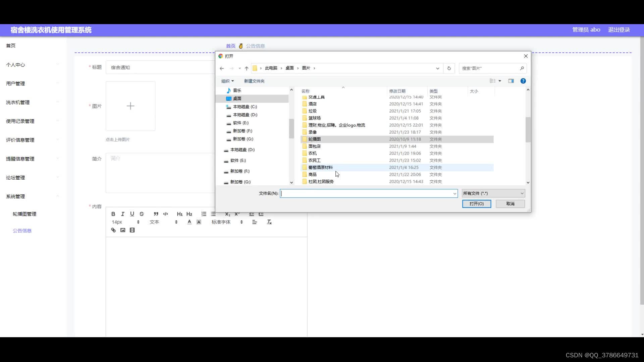Screen dimensions: 644x362
Task: Click 退出登录 to log out
Action: coord(619,30)
